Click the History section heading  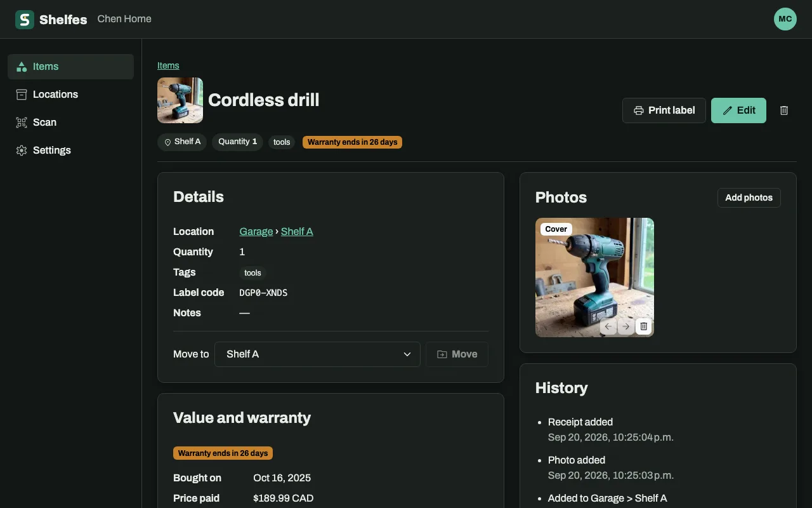coord(561,388)
